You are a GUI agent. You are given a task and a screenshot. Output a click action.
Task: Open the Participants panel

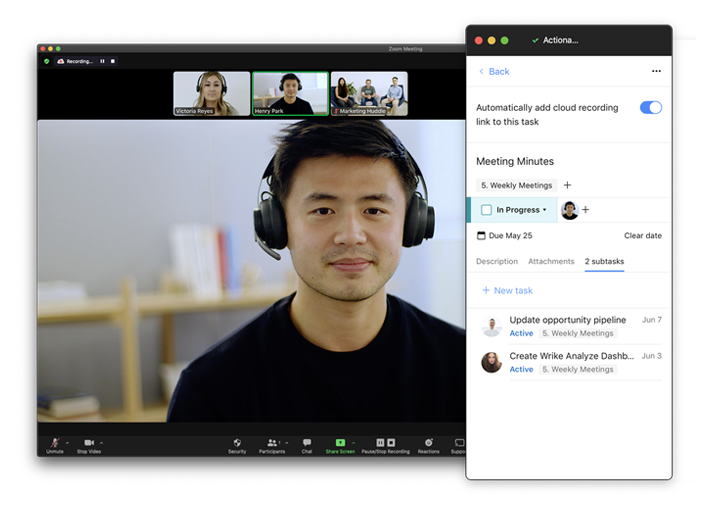tap(272, 446)
